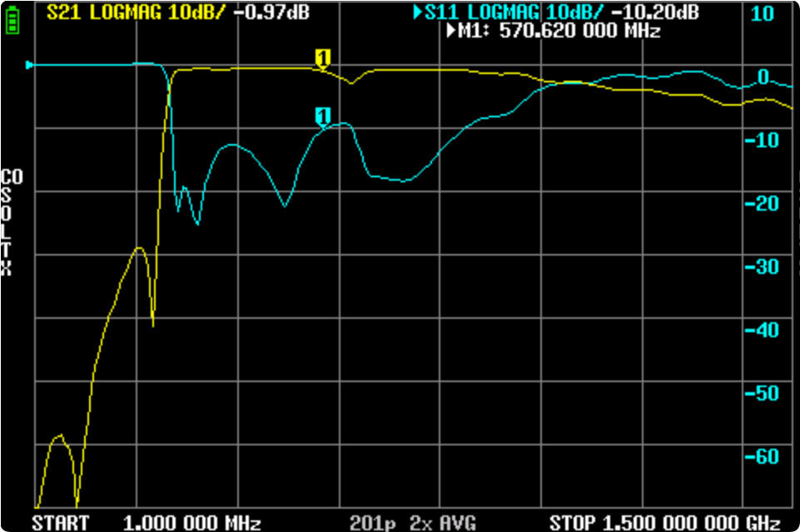Click the -40 scale label
The width and height of the screenshot is (800, 532).
point(762,330)
